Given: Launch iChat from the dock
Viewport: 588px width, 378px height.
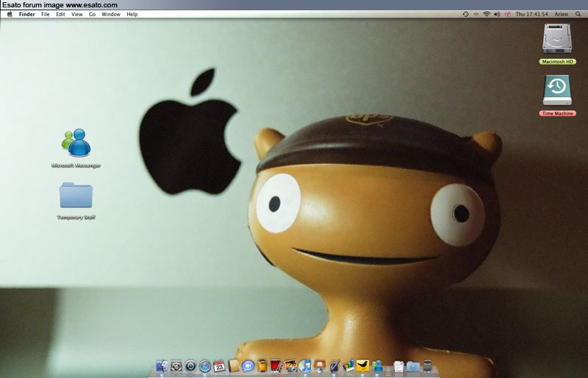Looking at the screenshot, I should 248,365.
